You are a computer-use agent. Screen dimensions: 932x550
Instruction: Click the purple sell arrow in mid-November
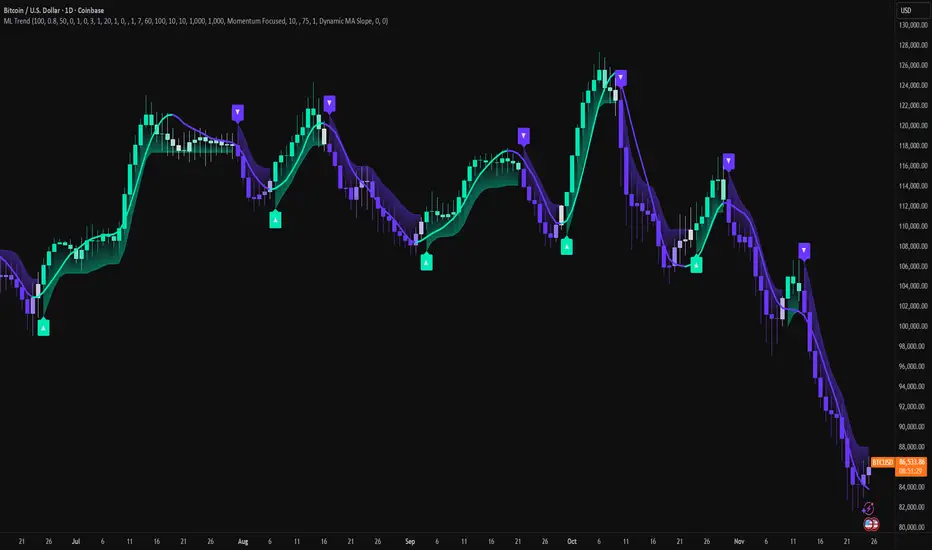pos(804,251)
